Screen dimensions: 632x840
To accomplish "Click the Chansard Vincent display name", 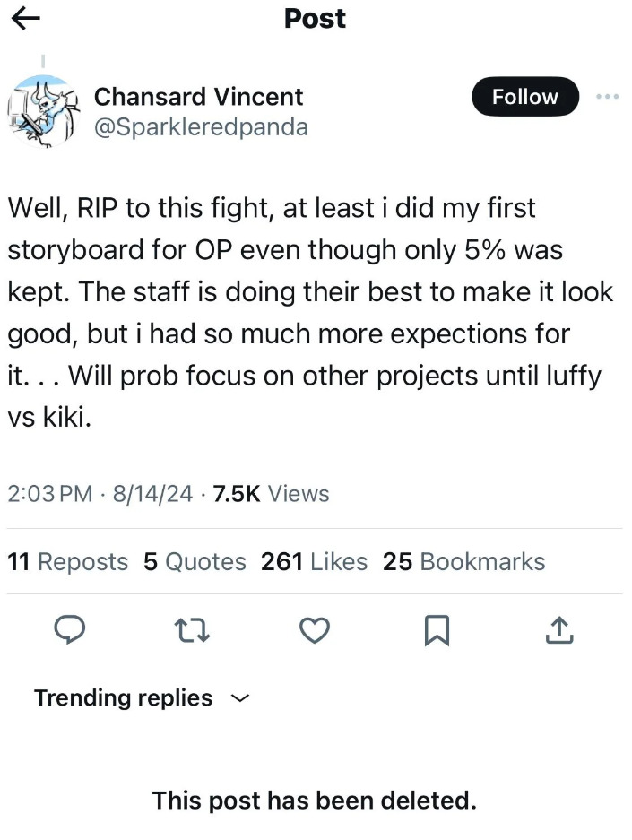I will [x=198, y=97].
